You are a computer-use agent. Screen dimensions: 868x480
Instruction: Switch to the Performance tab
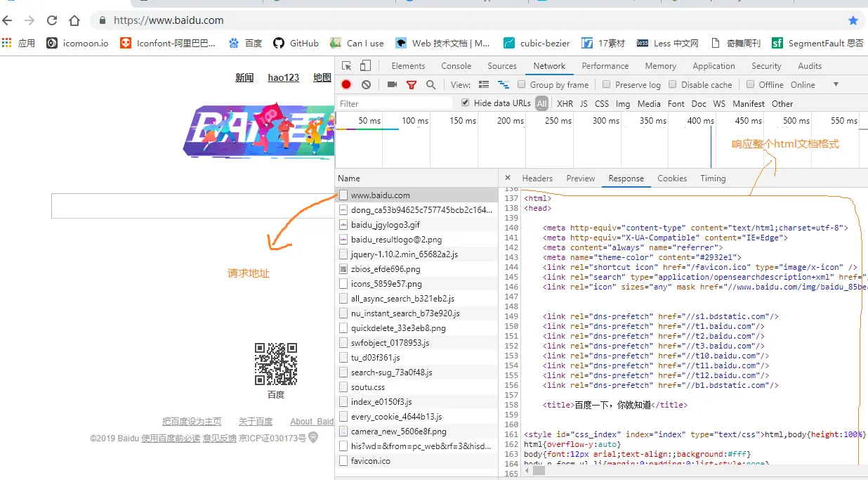[x=605, y=66]
